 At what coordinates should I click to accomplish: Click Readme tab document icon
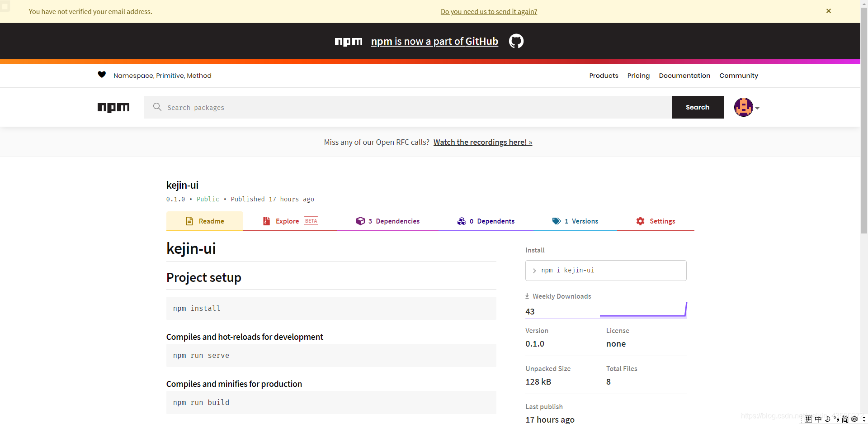(189, 221)
